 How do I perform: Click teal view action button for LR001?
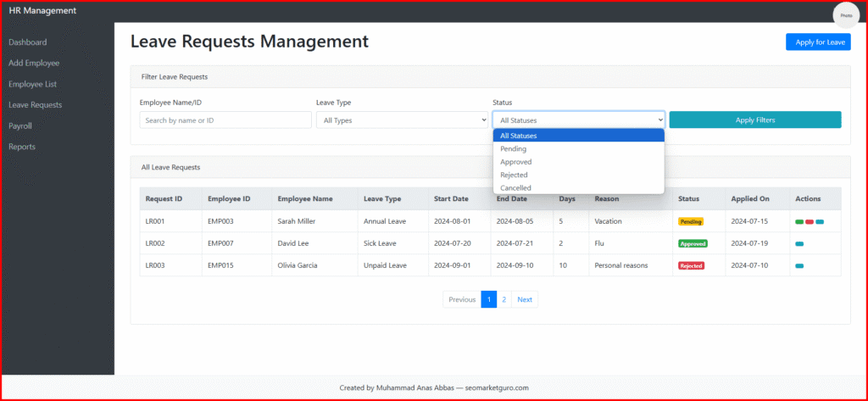[x=820, y=222]
